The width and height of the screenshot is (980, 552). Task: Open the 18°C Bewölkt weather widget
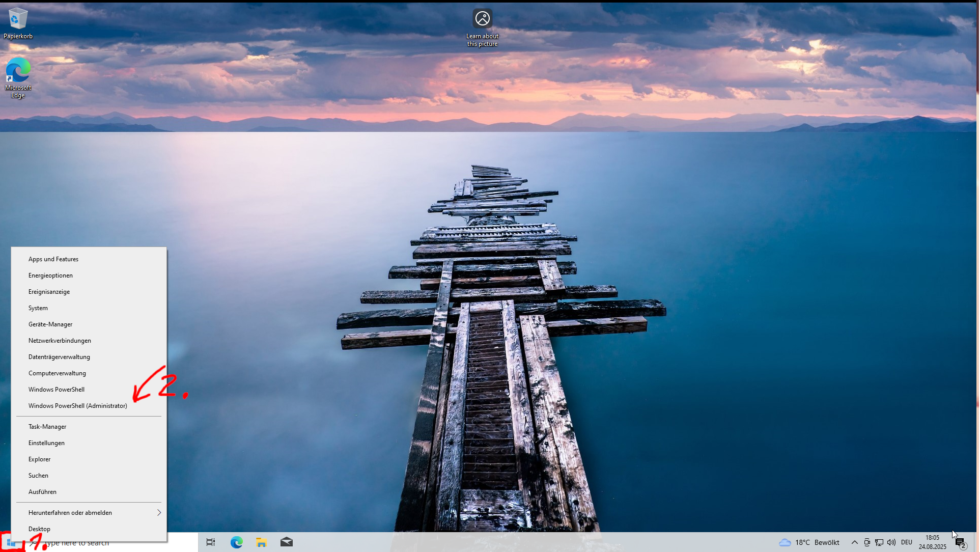coord(809,542)
